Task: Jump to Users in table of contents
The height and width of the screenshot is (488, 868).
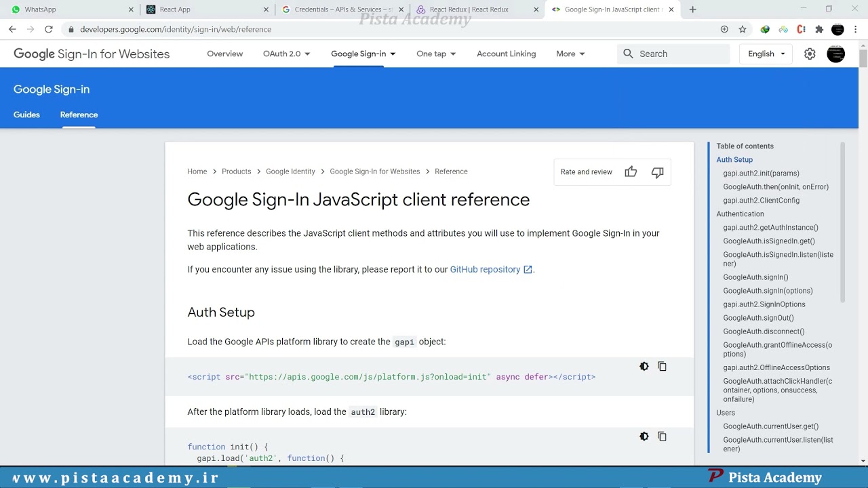Action: pos(726,413)
